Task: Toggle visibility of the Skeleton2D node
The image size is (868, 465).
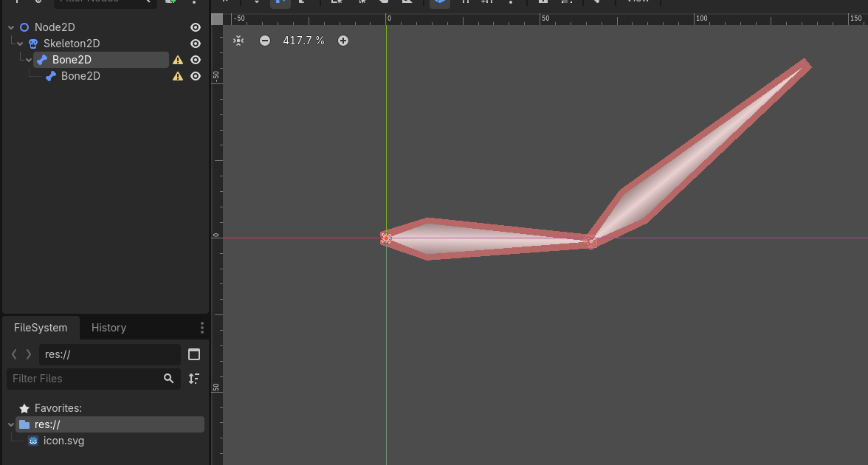Action: 196,44
